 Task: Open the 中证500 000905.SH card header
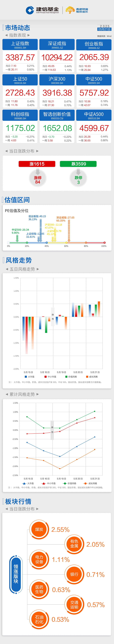(x=94, y=80)
